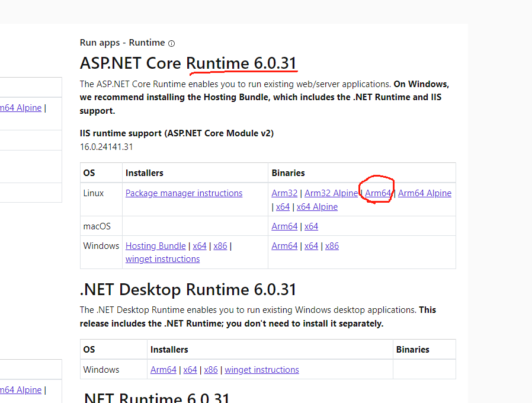The height and width of the screenshot is (403, 532).
Task: Download Linux Arm32 binary for ASP.NET Core
Action: pos(284,193)
